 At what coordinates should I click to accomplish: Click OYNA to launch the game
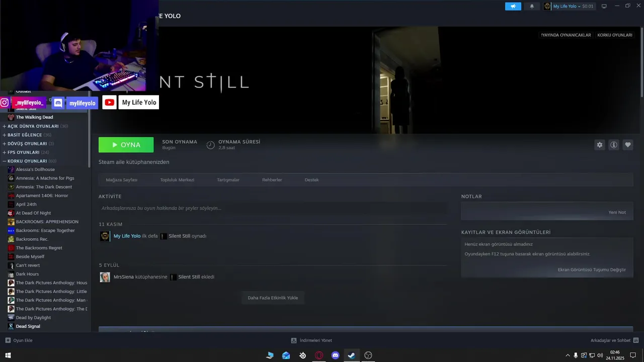[126, 145]
